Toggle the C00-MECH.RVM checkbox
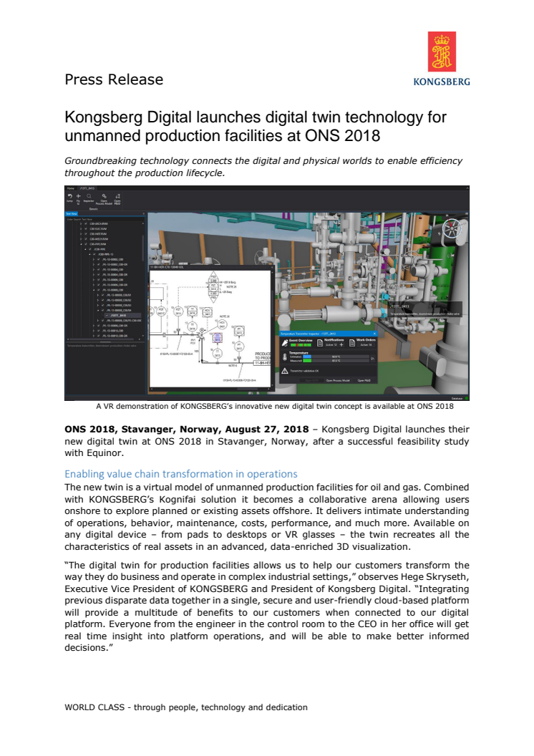534x756 pixels. click(86, 239)
